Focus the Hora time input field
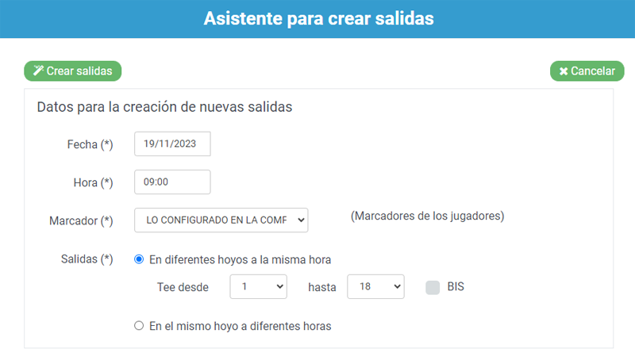Screen dimensions: 635x364 point(172,182)
